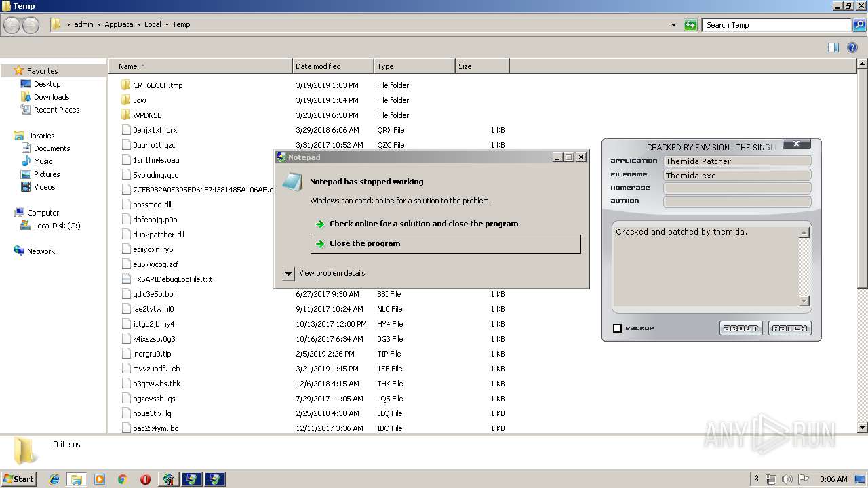Screen dimensions: 868x488
Task: Click the Start button
Action: pos(19,479)
